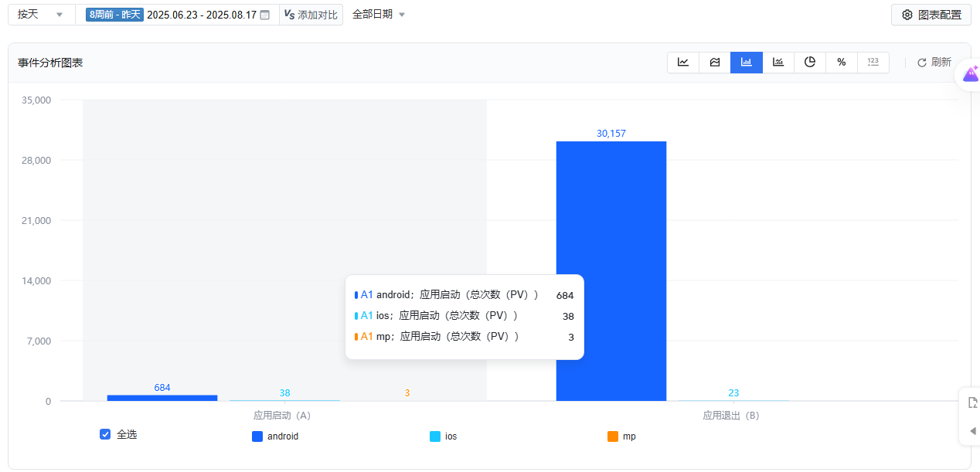
Task: Click the 添加对比 button
Action: click(311, 15)
